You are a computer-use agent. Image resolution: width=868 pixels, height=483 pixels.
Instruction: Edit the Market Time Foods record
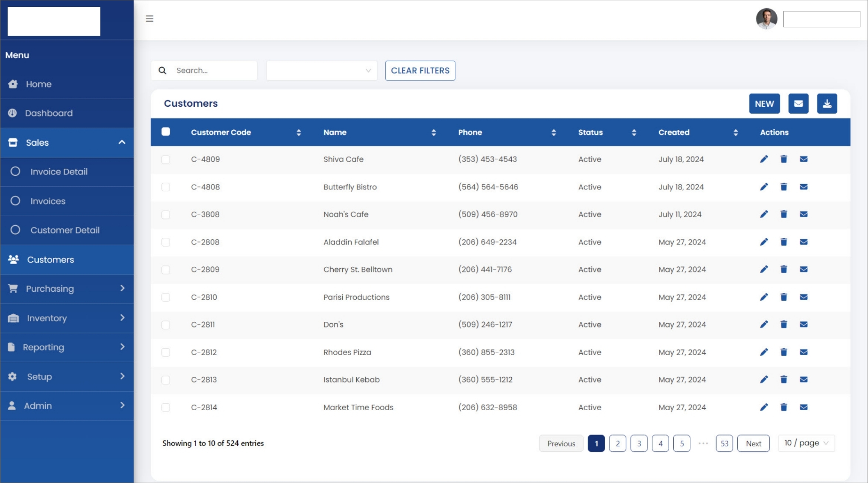[x=764, y=407]
